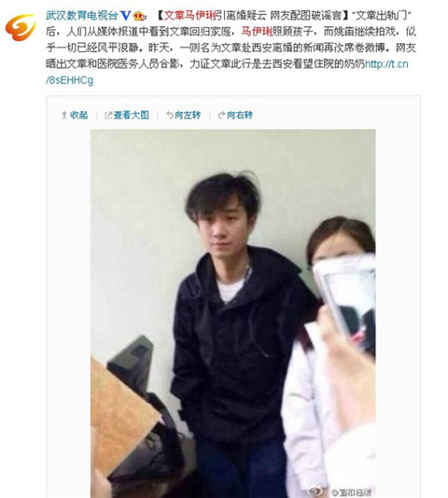Image resolution: width=448 pixels, height=498 pixels.
Task: Open the full image with 查看大图
Action: (132, 115)
